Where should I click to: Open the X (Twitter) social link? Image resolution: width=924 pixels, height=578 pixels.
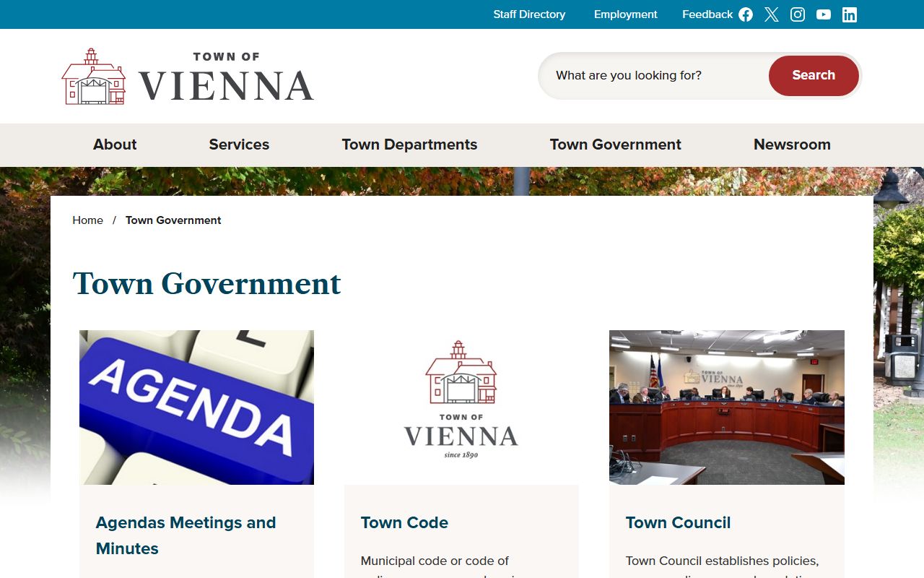coord(772,14)
